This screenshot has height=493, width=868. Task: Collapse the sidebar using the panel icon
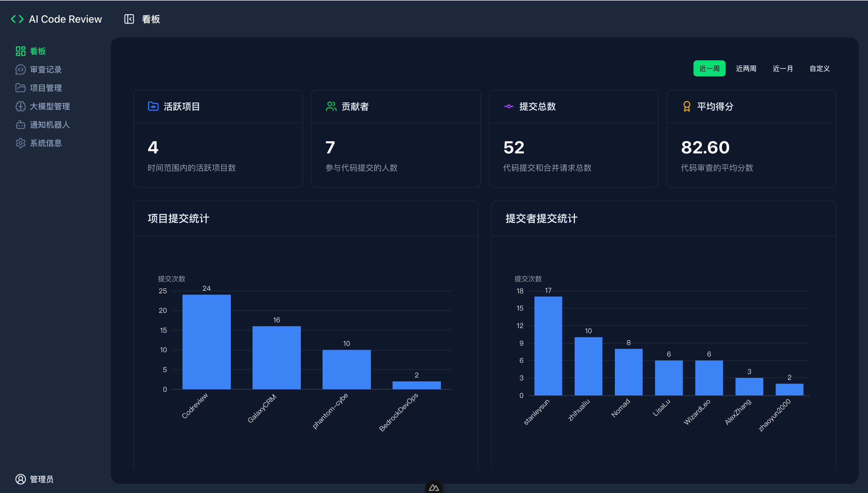pos(129,19)
